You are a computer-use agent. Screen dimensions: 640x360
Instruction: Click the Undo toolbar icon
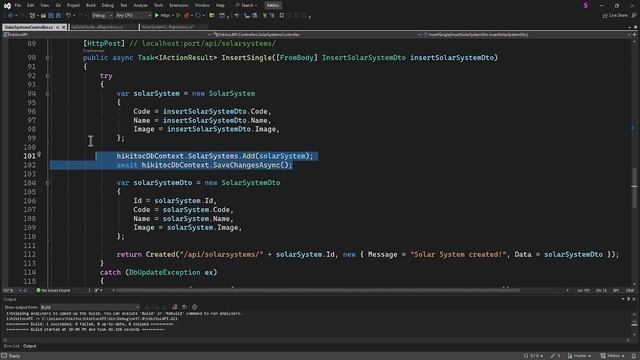(x=68, y=16)
